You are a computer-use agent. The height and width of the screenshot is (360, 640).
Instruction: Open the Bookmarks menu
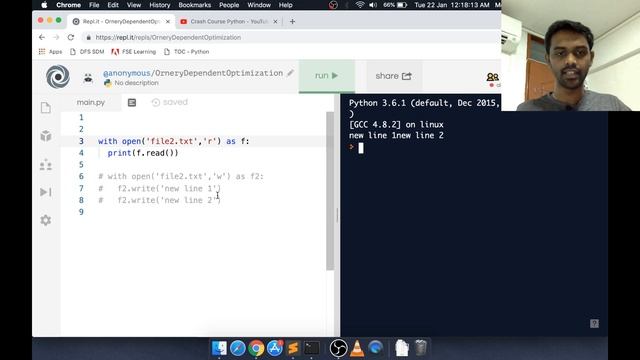[194, 5]
